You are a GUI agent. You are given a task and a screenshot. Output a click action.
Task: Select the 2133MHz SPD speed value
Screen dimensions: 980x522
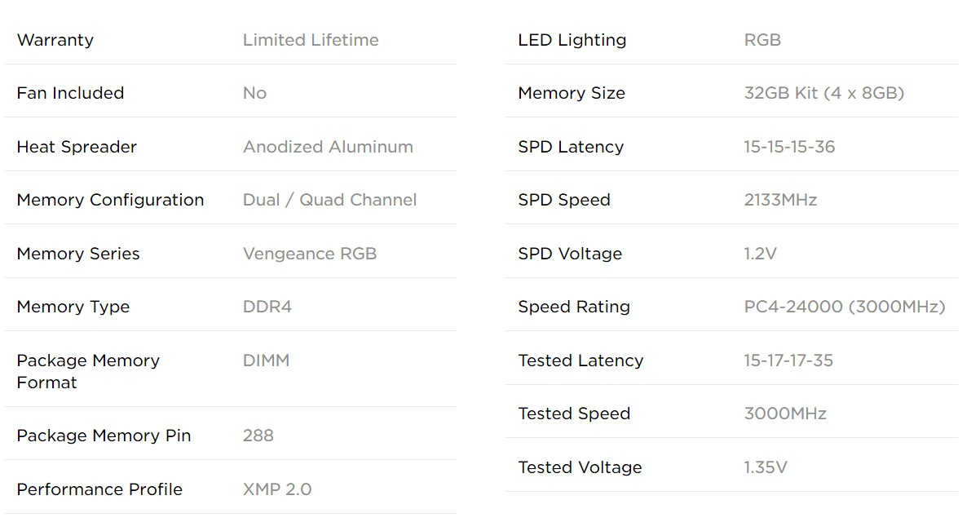[780, 200]
